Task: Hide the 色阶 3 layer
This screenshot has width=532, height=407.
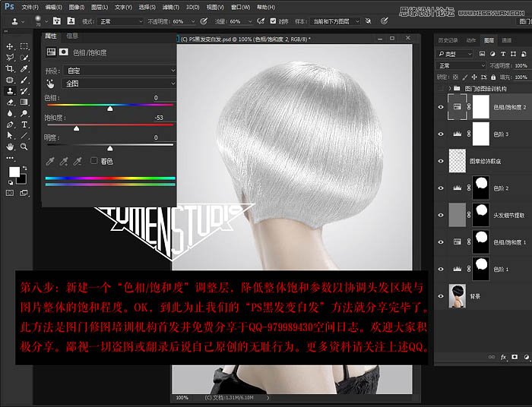Action: point(441,134)
